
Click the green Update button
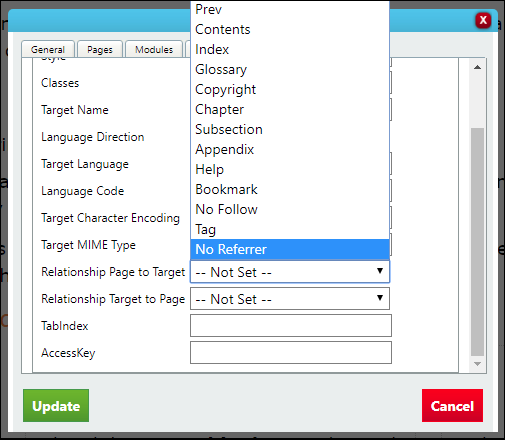click(x=56, y=406)
